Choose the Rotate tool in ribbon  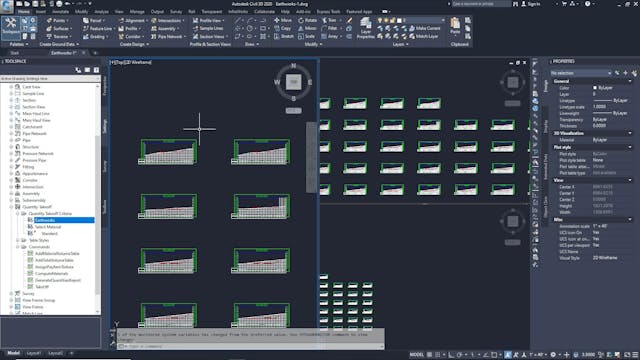tap(307, 20)
